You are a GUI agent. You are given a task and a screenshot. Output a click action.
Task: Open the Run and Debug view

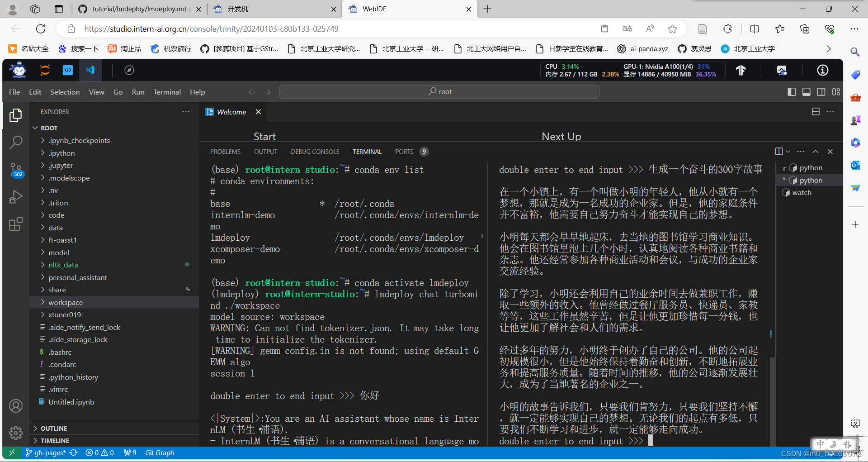16,197
